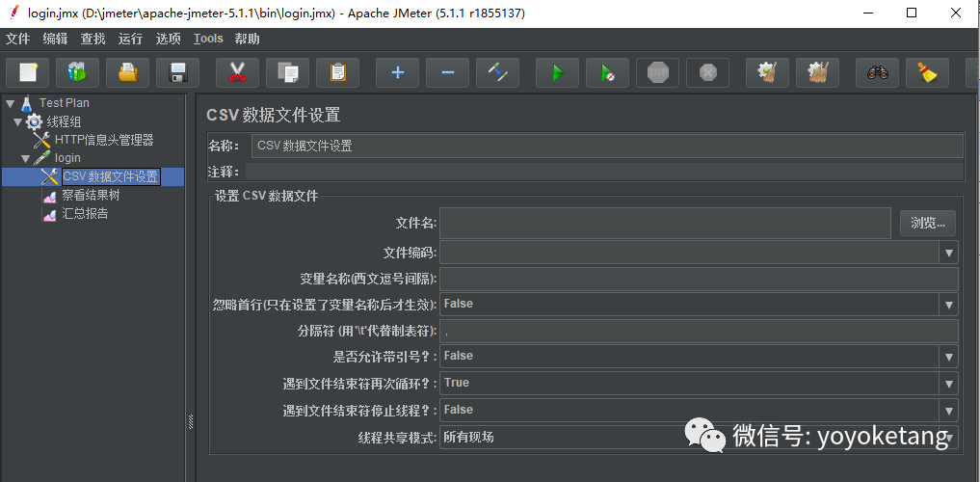Click the 注释 comment field
980x482 pixels.
click(x=604, y=172)
